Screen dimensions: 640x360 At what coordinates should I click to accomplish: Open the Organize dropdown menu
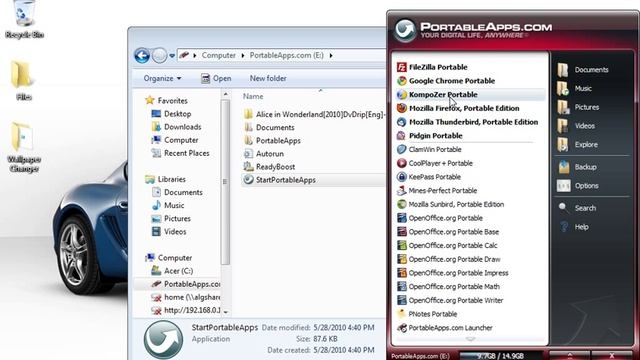click(162, 78)
